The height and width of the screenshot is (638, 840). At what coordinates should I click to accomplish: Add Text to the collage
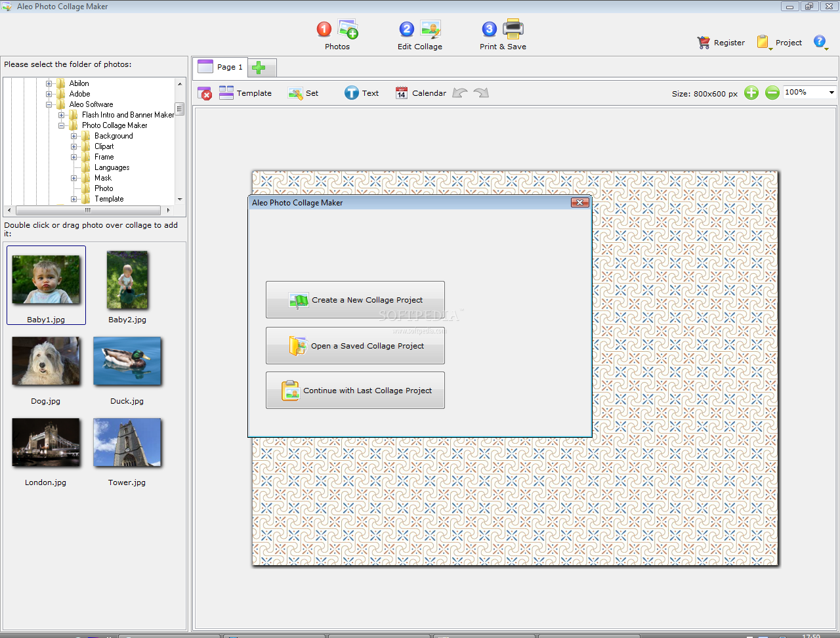point(362,93)
